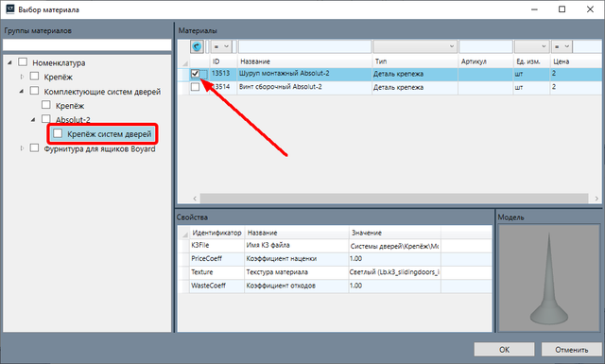This screenshot has width=605, height=364.
Task: Sort by the Название materials column header
Action: [x=304, y=61]
